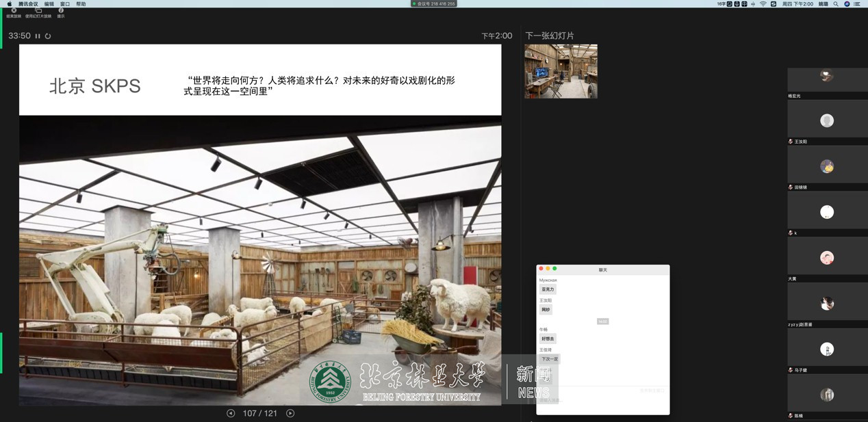Open the 腾讯会议 app menu
This screenshot has height=422, width=868.
tap(28, 4)
